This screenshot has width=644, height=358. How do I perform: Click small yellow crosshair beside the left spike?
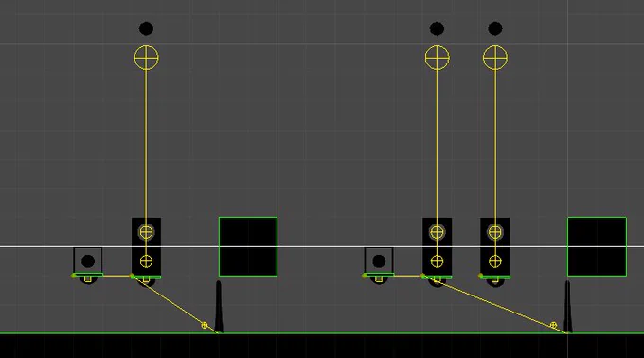point(205,325)
